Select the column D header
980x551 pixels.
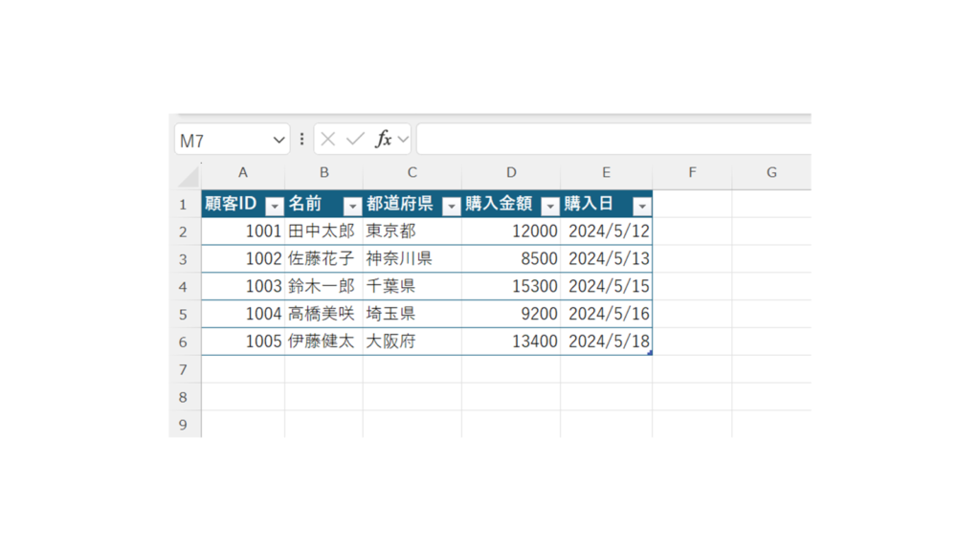click(x=511, y=173)
